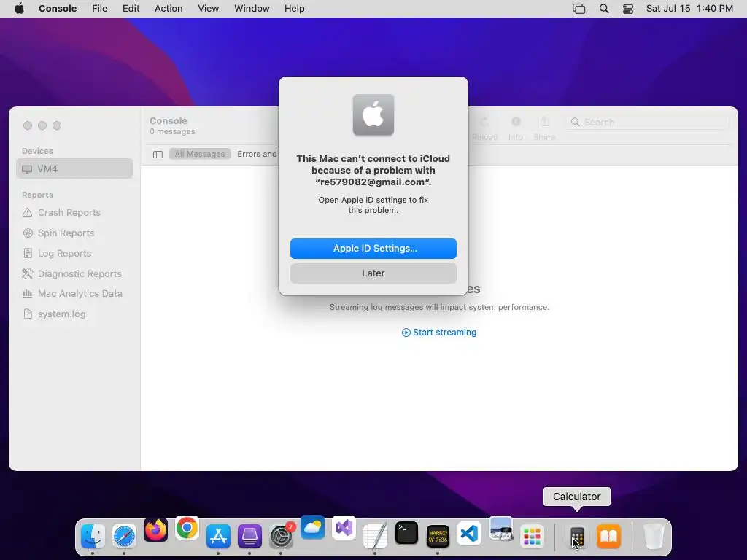Open the Apple menu
This screenshot has width=747, height=560.
coord(19,9)
